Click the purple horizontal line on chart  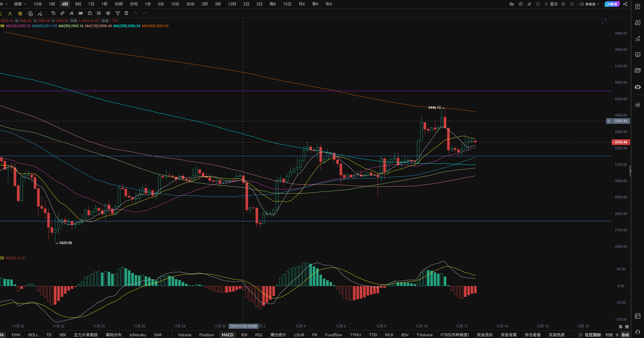pos(285,91)
